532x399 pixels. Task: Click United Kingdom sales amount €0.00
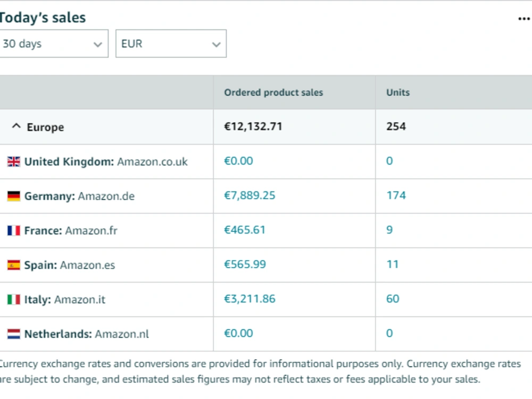[x=238, y=161]
